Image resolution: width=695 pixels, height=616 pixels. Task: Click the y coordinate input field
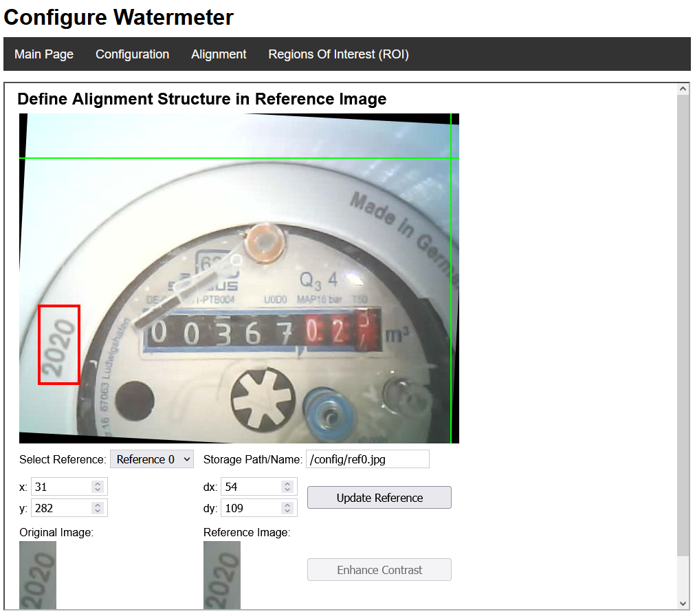(x=69, y=508)
